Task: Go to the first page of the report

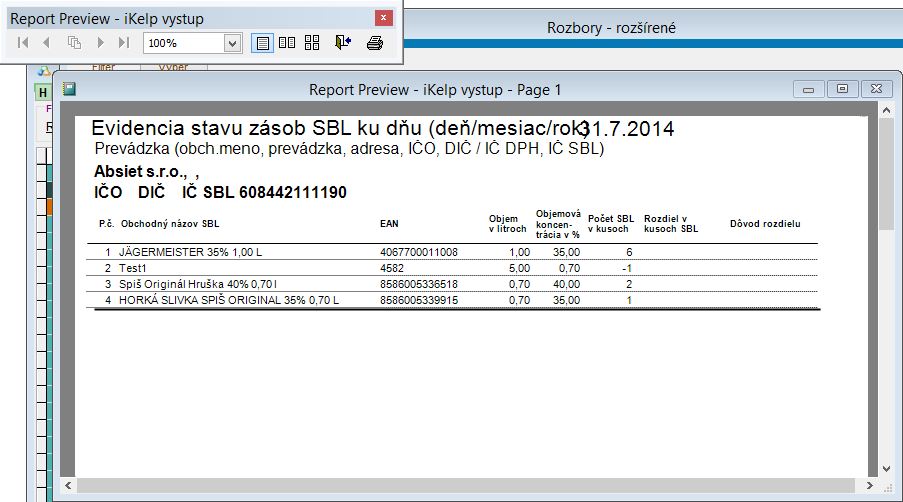Action: point(22,43)
